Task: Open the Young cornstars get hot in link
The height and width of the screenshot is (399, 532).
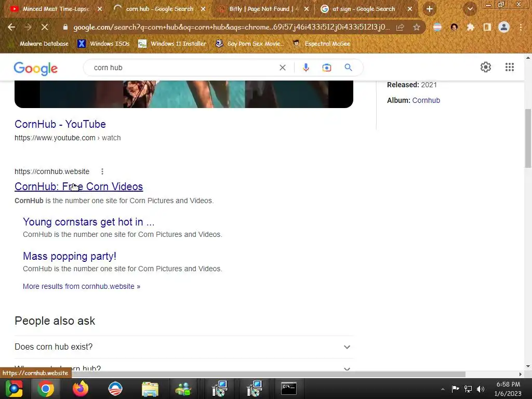Action: pyautogui.click(x=88, y=222)
